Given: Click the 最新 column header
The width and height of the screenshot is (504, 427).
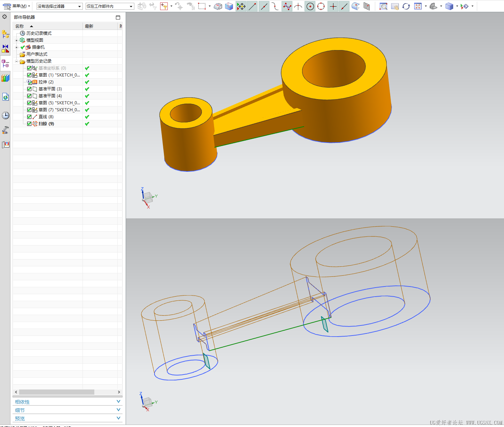Looking at the screenshot, I should pos(100,26).
